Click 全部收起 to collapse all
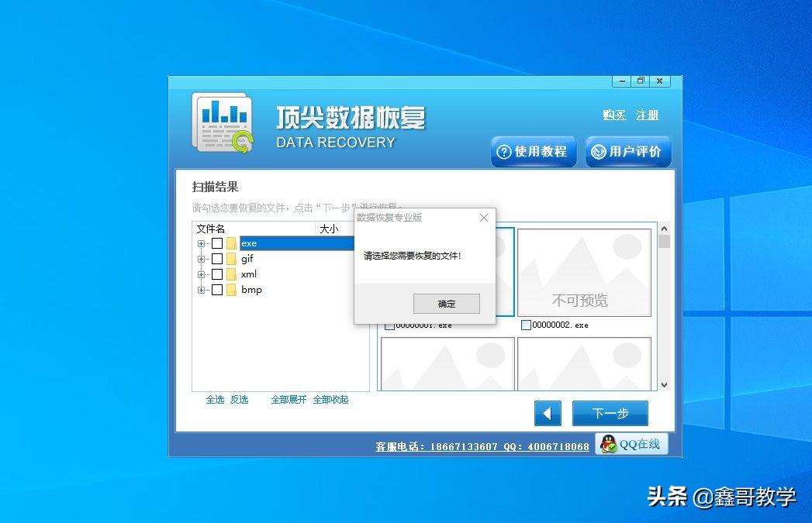The height and width of the screenshot is (523, 812). coord(330,399)
